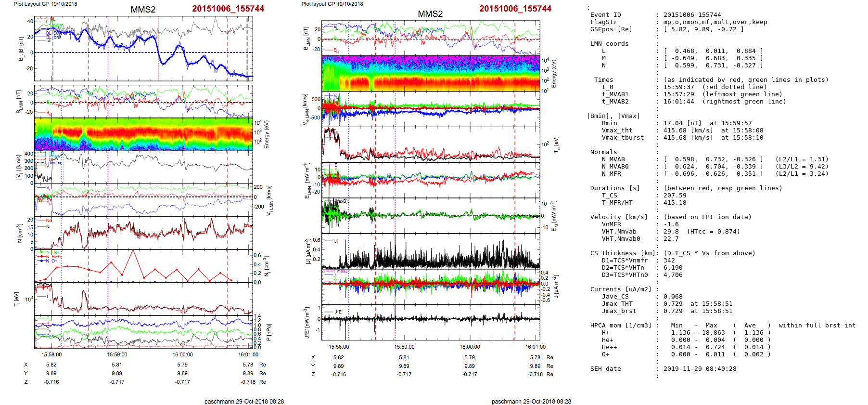Click '15:58:00' tick on left plot time axis
Viewport: 868px width, 405px height.
[x=51, y=355]
